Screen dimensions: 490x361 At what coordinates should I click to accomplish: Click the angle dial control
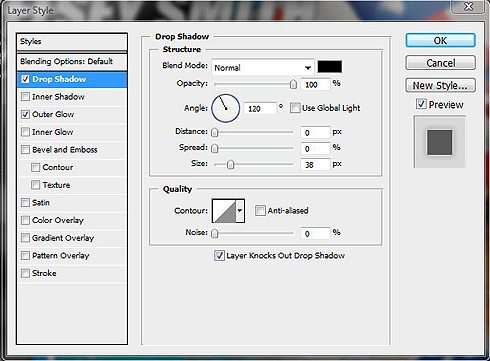click(x=226, y=108)
